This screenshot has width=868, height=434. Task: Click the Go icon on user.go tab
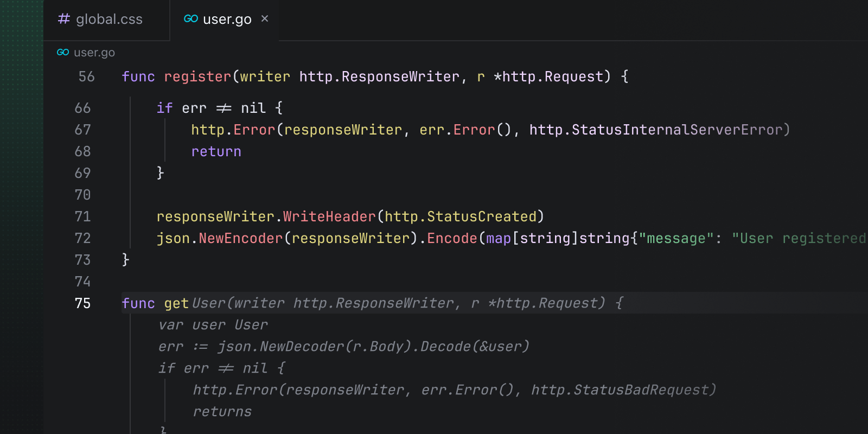190,19
